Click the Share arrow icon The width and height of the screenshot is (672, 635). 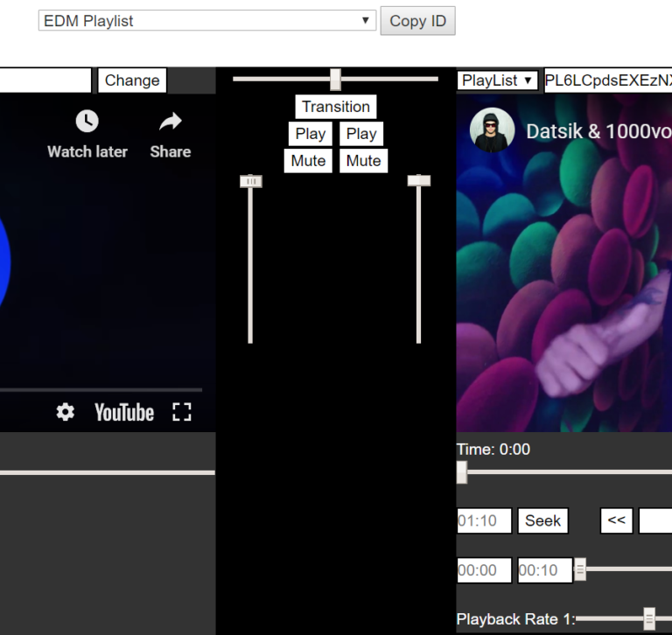[x=171, y=122]
